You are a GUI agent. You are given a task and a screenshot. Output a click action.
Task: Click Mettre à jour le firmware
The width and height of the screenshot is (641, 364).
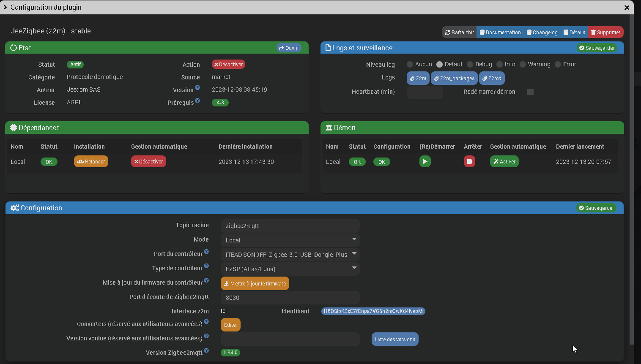point(255,283)
